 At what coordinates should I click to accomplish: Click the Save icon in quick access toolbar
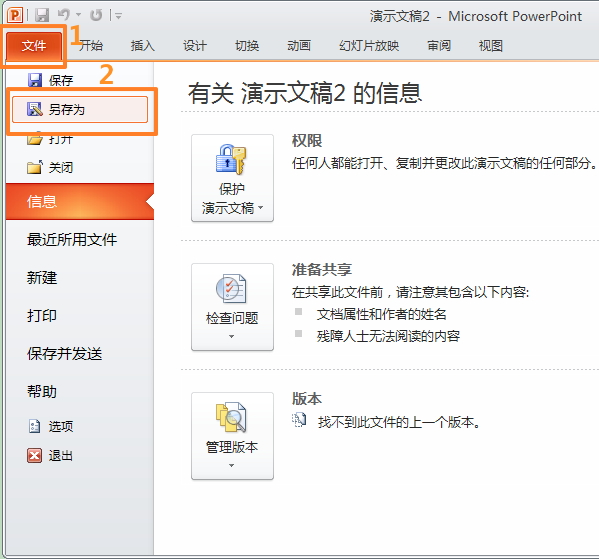(x=42, y=15)
